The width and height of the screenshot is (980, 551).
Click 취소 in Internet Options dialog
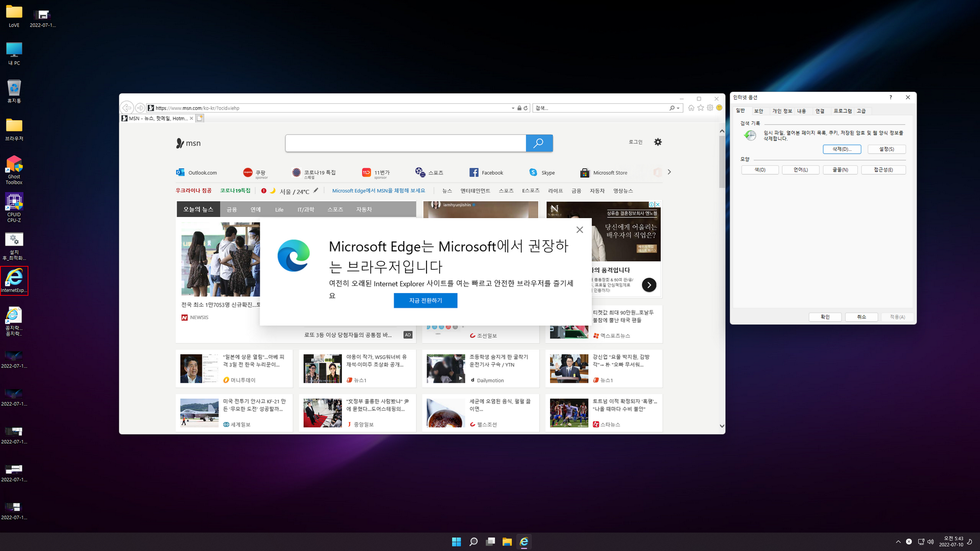tap(861, 317)
